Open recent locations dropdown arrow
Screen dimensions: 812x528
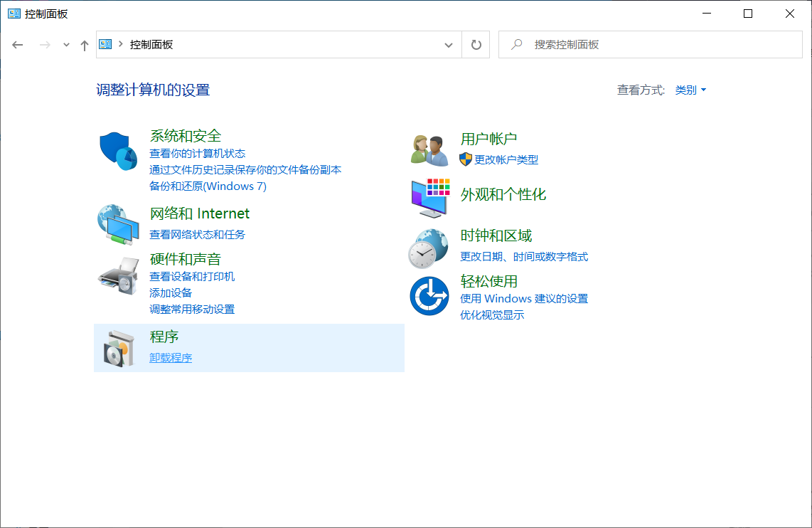pyautogui.click(x=66, y=45)
